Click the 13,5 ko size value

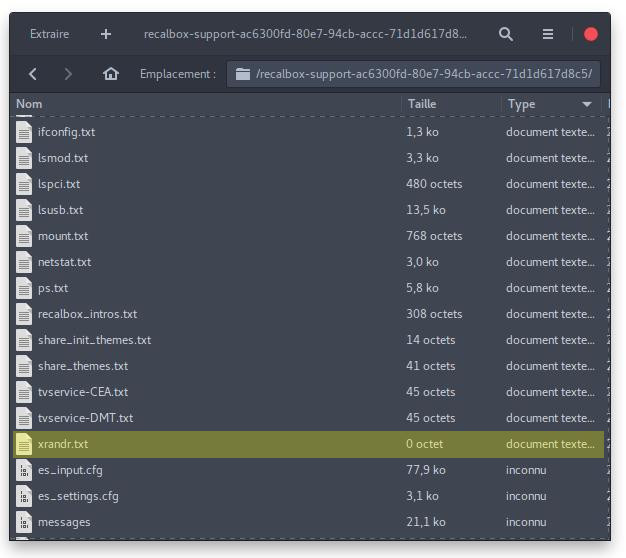pos(426,210)
